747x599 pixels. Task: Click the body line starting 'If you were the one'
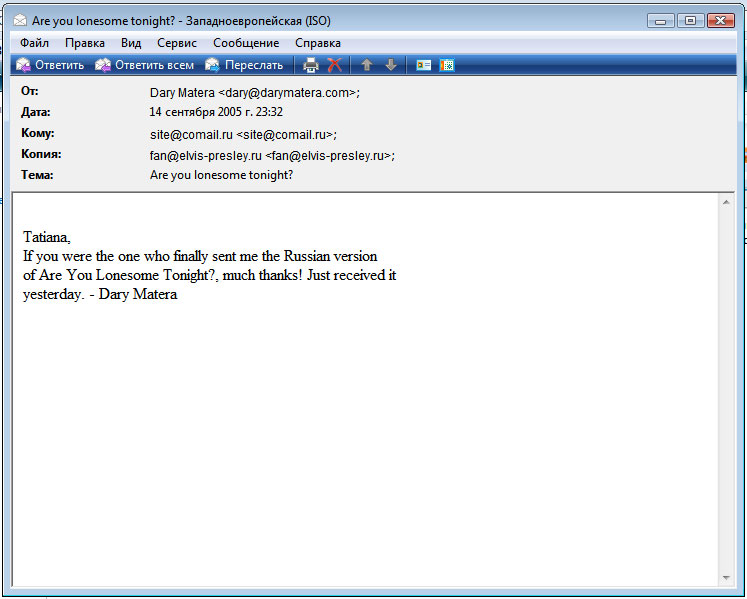pos(200,256)
